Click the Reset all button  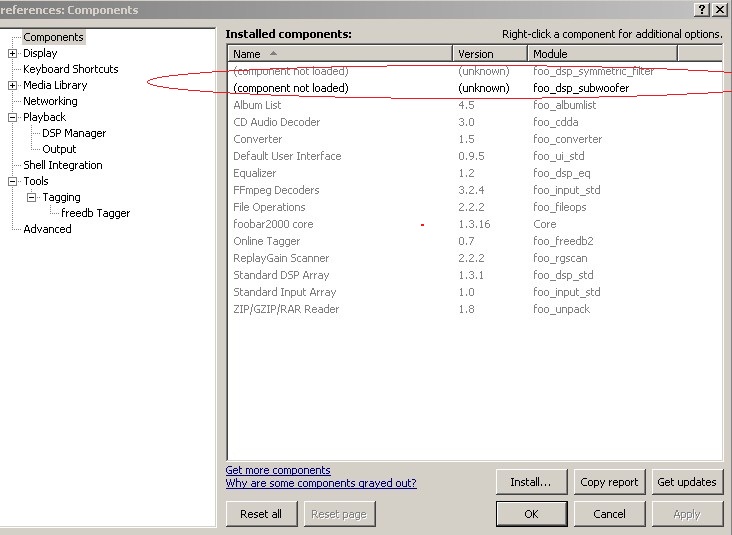[x=261, y=514]
